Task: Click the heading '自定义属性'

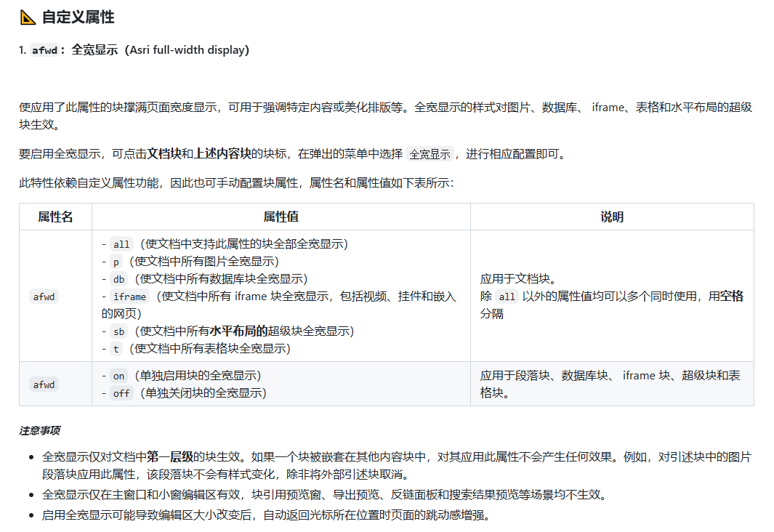Action: click(x=78, y=17)
